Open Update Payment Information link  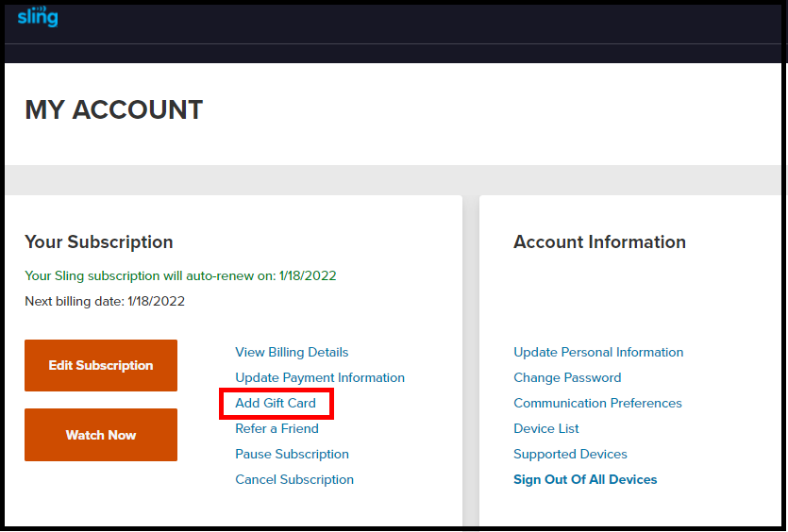tap(320, 377)
